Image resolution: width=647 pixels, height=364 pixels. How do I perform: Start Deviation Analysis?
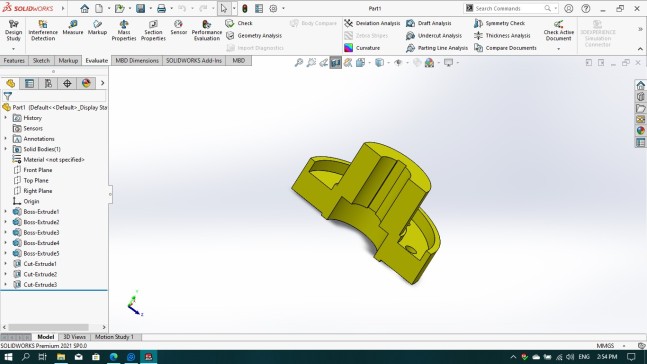[372, 23]
